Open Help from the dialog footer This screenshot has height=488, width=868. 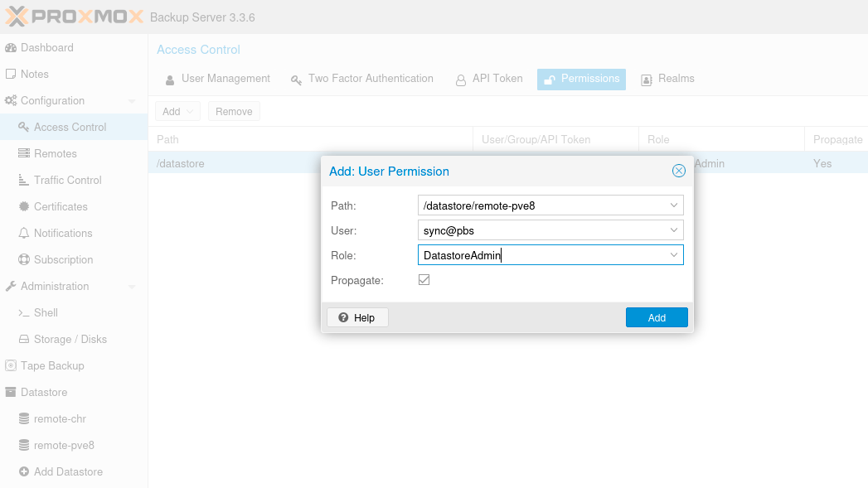pyautogui.click(x=357, y=317)
